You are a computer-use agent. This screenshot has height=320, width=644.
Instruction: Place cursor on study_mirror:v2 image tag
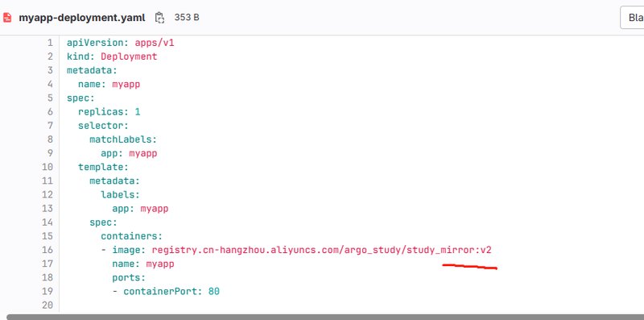[449, 250]
